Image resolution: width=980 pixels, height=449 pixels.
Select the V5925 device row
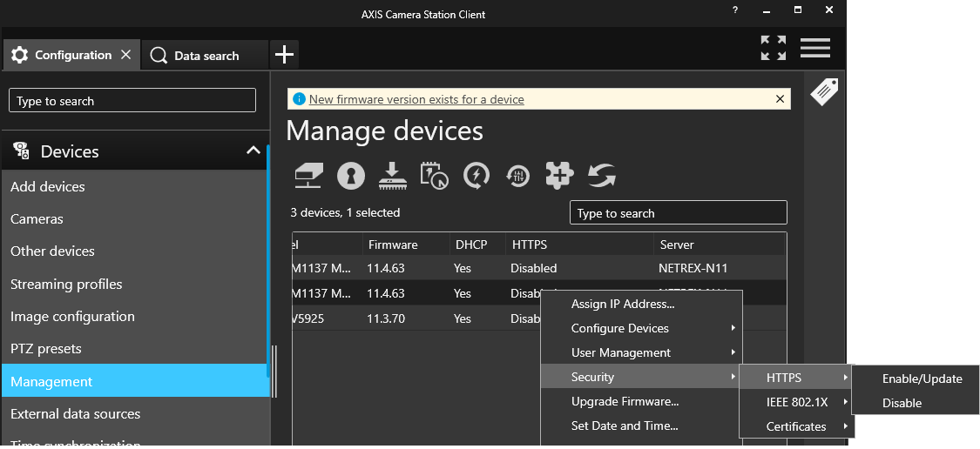tap(417, 318)
